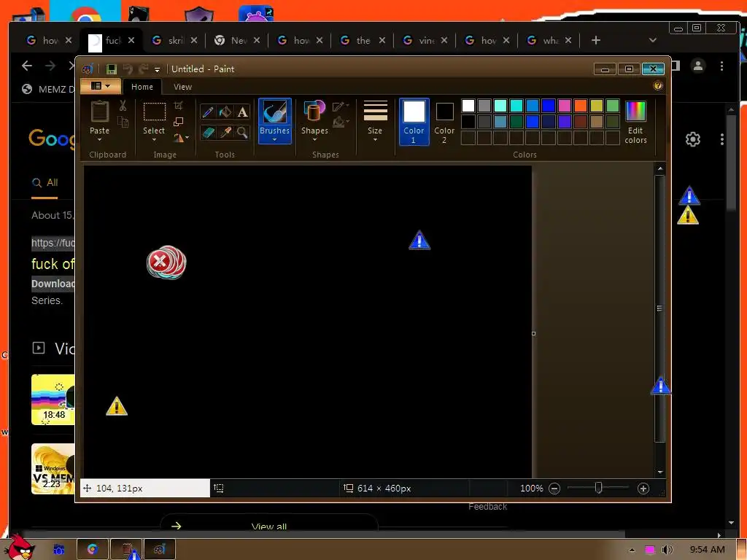747x560 pixels.
Task: Open Customize Quick Access Toolbar arrow
Action: (158, 69)
